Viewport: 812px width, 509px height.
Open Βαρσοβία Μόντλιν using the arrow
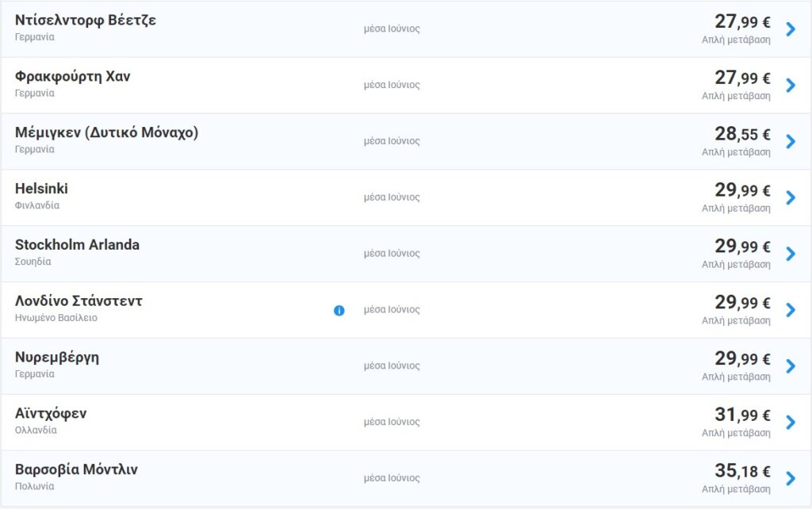coord(790,479)
